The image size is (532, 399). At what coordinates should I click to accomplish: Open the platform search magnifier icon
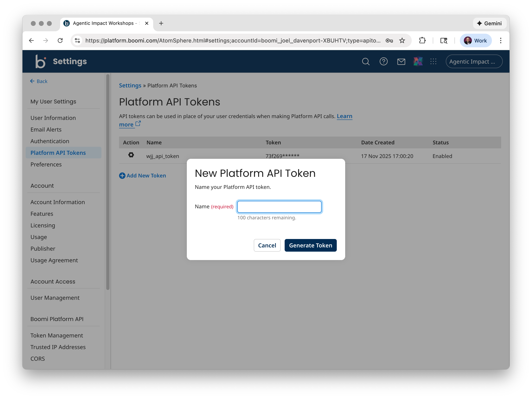[x=366, y=61]
